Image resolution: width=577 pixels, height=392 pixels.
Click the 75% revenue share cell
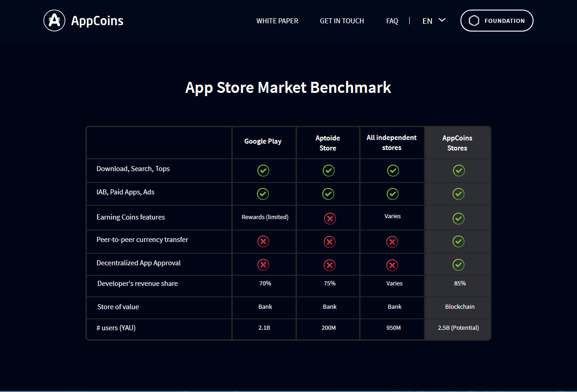(330, 284)
